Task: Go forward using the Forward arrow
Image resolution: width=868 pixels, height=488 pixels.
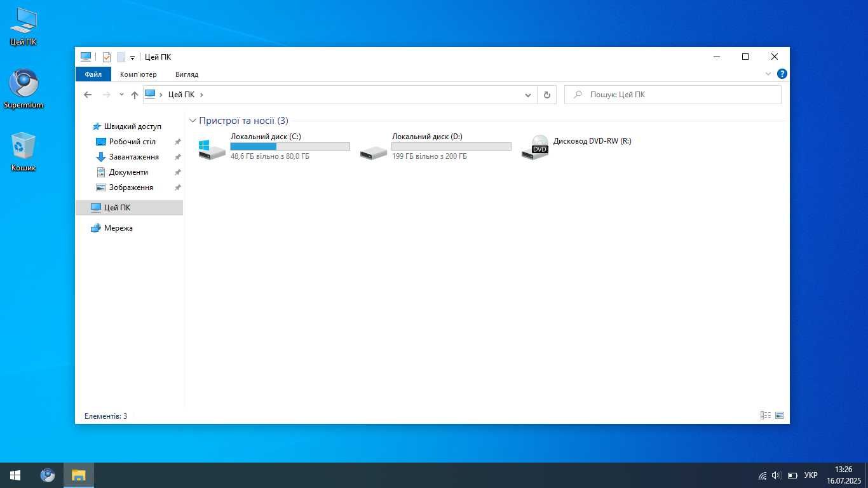Action: point(106,95)
